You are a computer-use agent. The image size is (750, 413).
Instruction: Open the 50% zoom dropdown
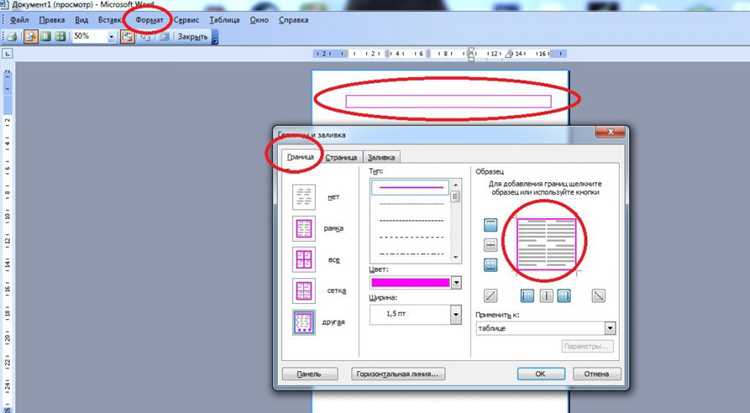pyautogui.click(x=111, y=37)
